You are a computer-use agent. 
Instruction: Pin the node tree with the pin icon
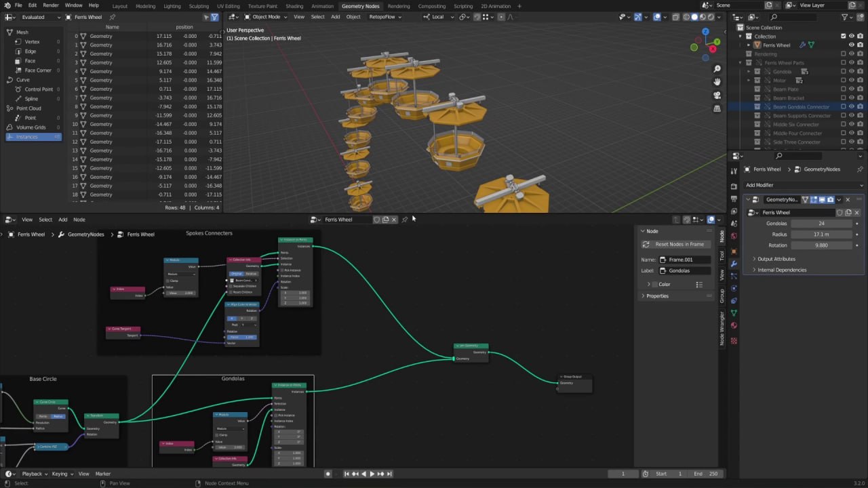(405, 220)
